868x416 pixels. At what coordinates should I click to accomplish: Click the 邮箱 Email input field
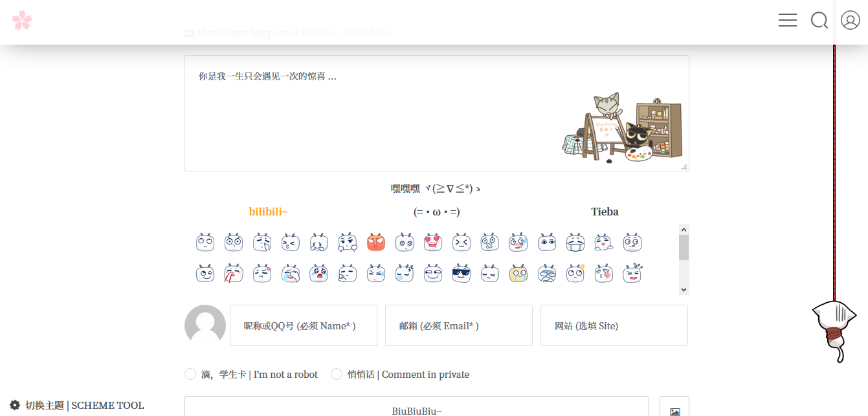point(458,325)
